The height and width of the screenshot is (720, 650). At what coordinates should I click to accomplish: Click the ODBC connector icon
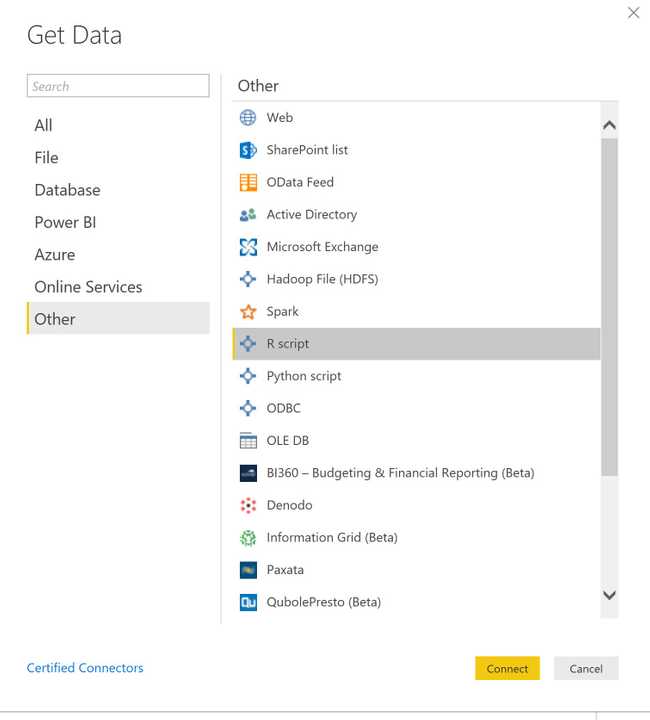(x=248, y=408)
